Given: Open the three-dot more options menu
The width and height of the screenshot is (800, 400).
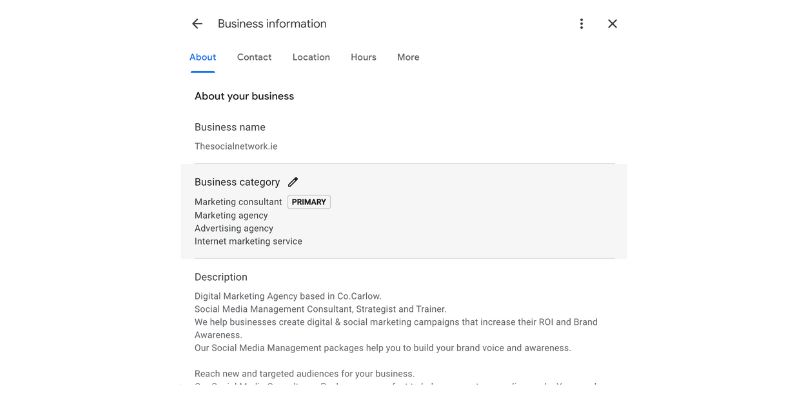Looking at the screenshot, I should click(x=581, y=24).
